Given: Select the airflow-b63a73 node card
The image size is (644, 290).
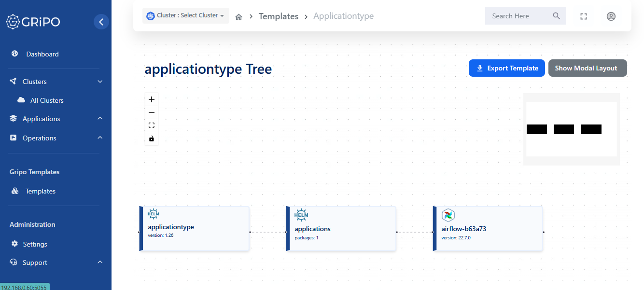Looking at the screenshot, I should (x=488, y=228).
